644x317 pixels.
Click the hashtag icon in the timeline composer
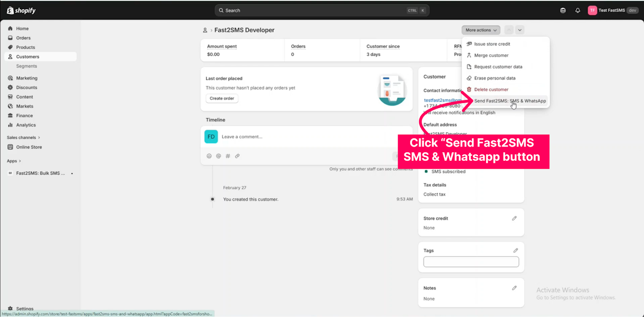click(227, 156)
